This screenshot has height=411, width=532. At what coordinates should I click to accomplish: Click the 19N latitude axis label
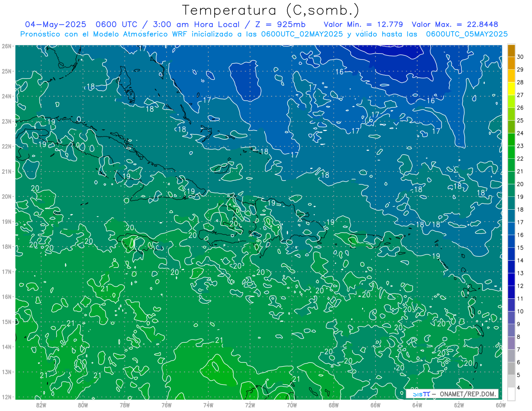pyautogui.click(x=6, y=222)
